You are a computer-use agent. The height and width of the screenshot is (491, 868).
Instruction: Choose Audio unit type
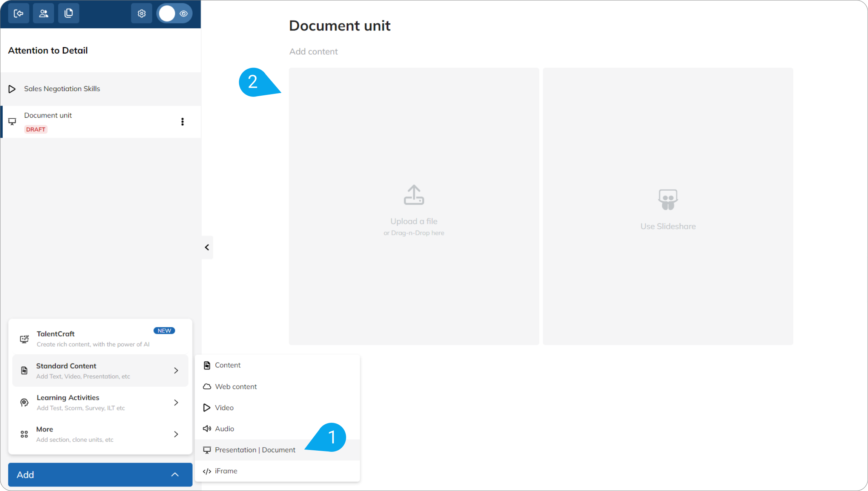pos(277,428)
